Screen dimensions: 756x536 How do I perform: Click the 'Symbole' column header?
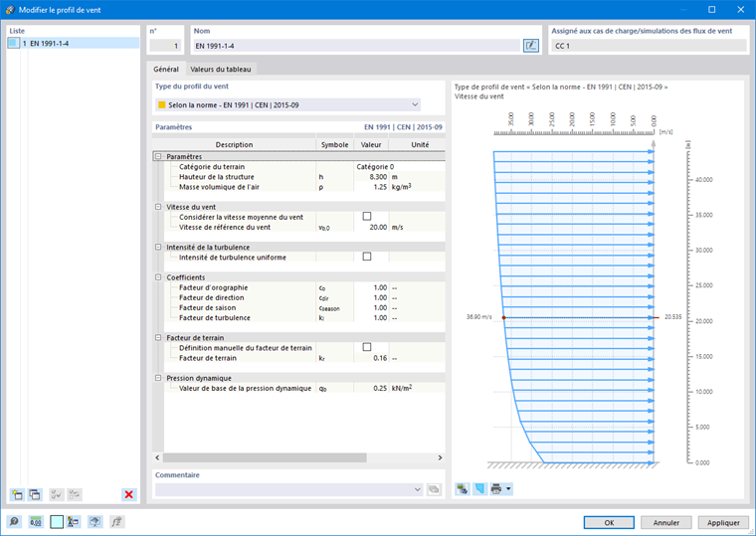pos(334,144)
